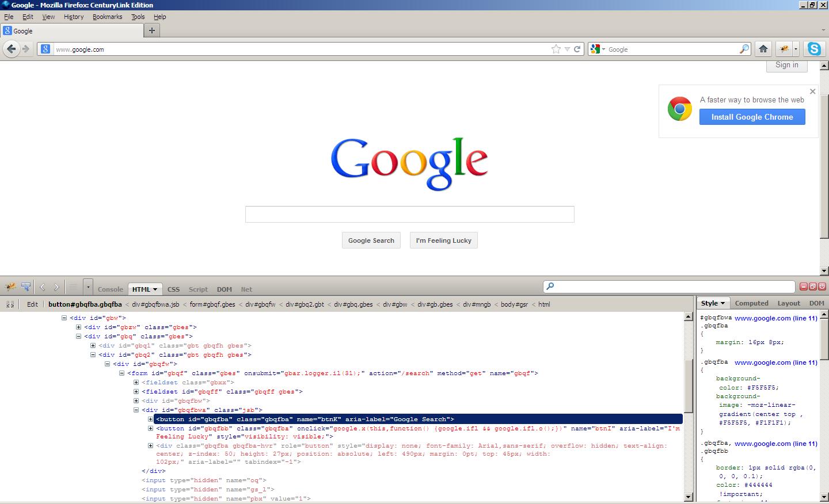The height and width of the screenshot is (504, 829).
Task: Open the File menu
Action: [9, 17]
